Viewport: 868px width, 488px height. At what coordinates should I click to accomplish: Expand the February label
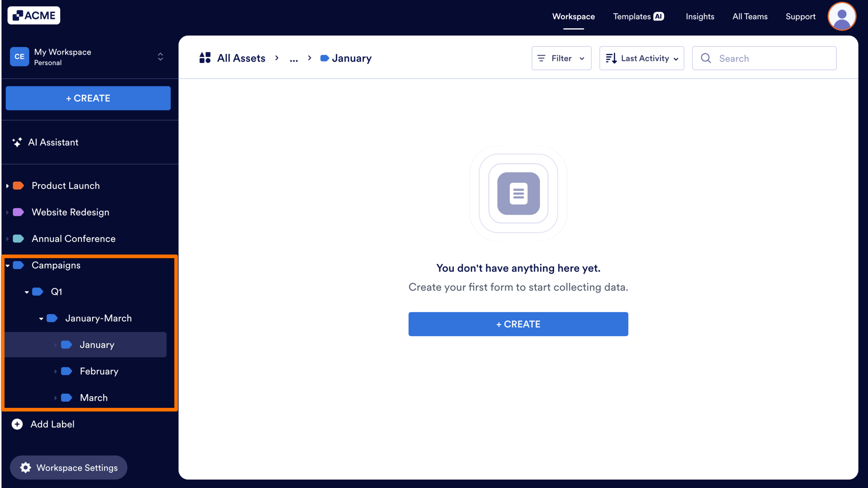coord(56,371)
